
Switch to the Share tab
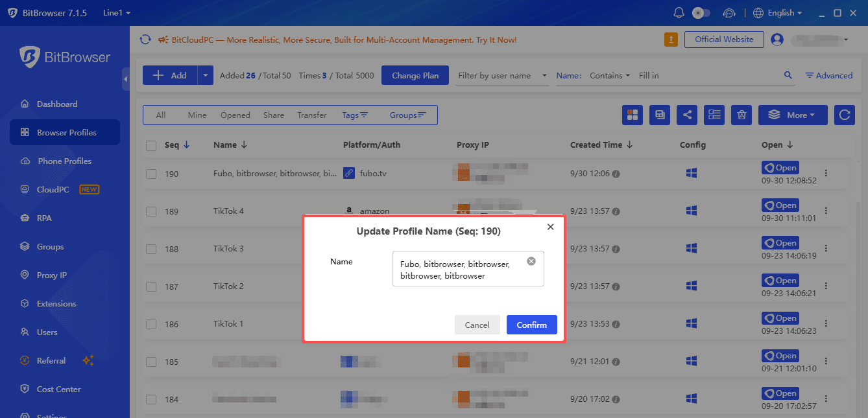pos(274,115)
